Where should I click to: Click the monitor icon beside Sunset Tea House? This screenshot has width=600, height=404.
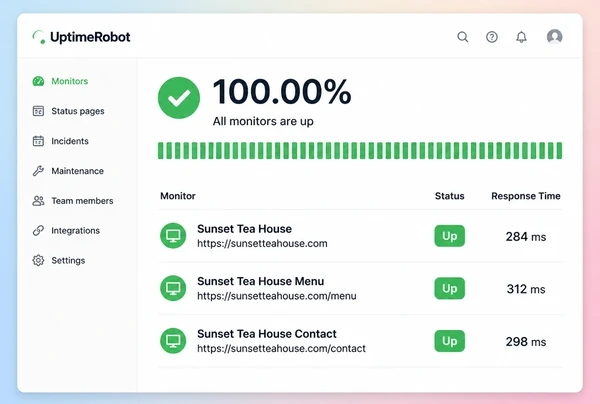(x=173, y=236)
